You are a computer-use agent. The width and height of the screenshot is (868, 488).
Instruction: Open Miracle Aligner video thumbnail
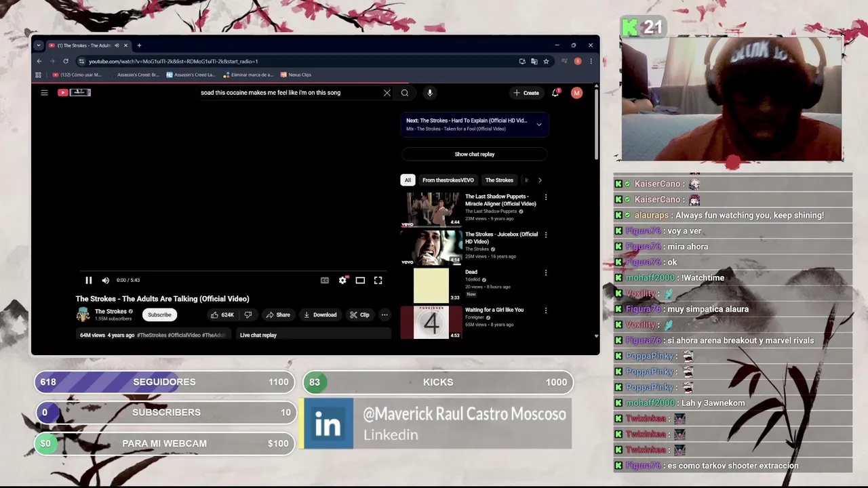click(431, 209)
